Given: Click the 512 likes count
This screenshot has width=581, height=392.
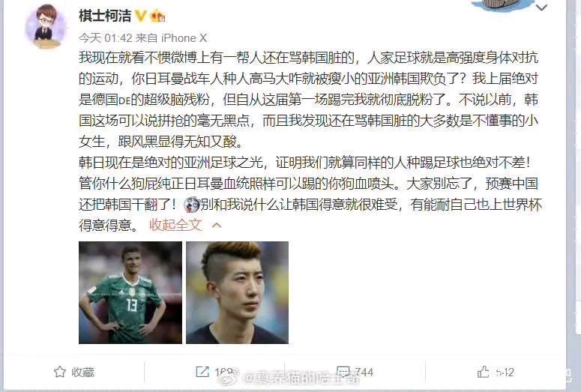Looking at the screenshot, I should pyautogui.click(x=505, y=372).
